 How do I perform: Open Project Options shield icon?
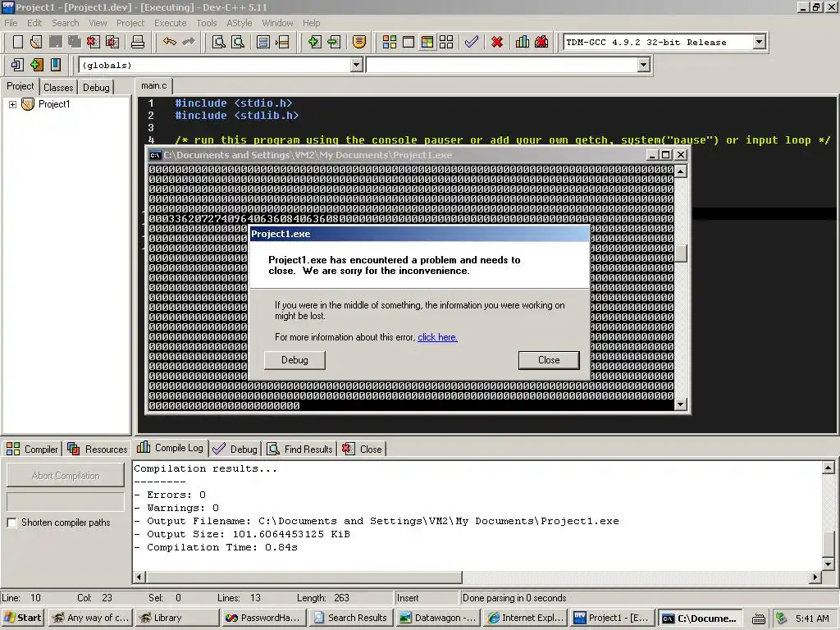click(359, 42)
